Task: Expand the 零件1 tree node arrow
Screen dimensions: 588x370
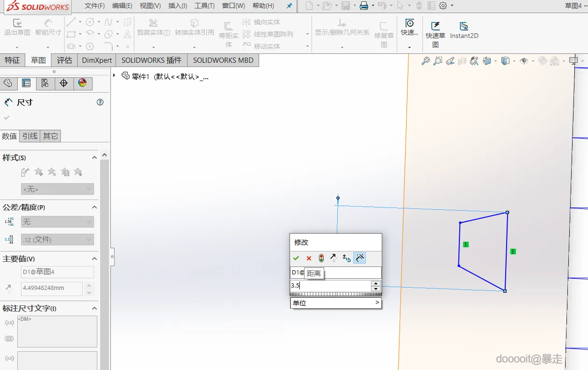Action: (114, 75)
